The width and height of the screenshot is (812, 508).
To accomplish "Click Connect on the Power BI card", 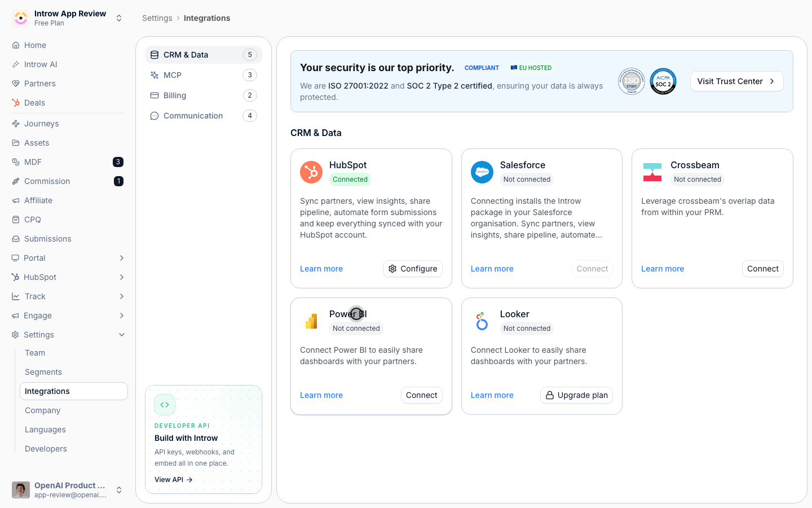I will pos(422,395).
